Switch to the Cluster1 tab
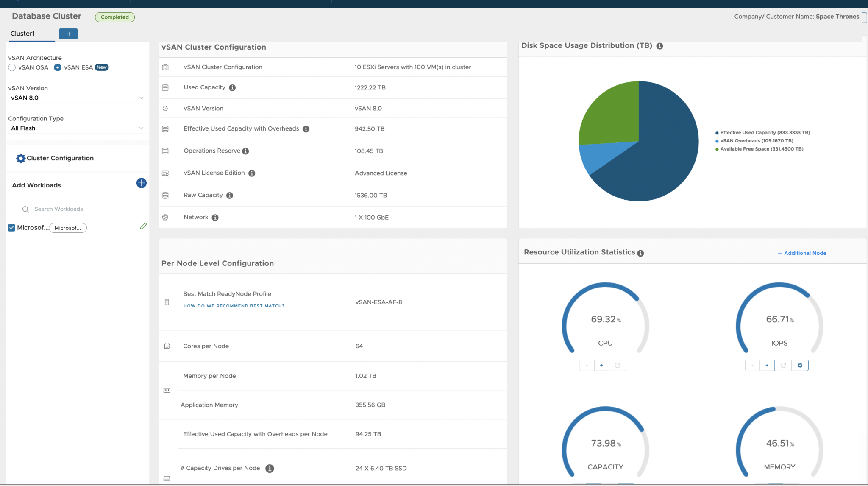The height and width of the screenshot is (486, 868). click(x=23, y=34)
